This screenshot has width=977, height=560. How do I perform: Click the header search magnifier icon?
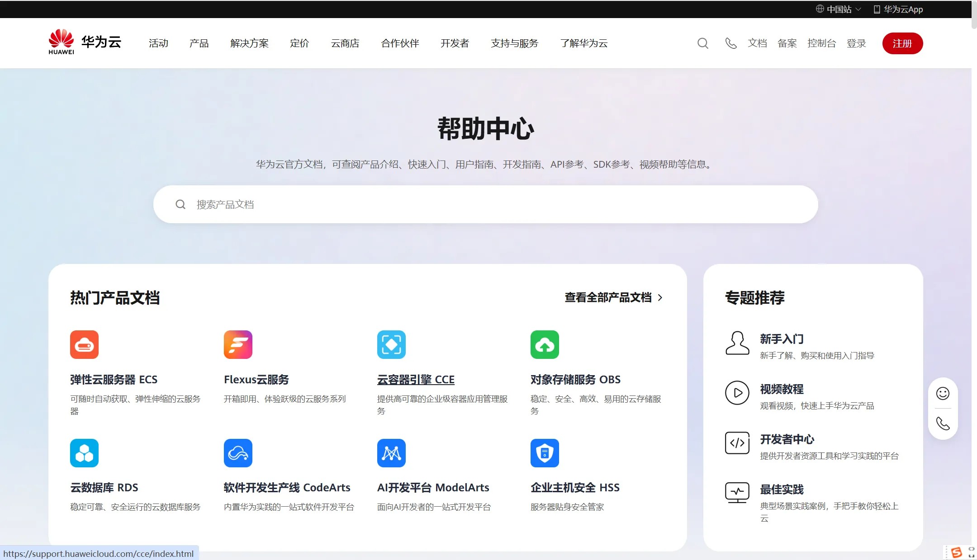click(x=702, y=43)
